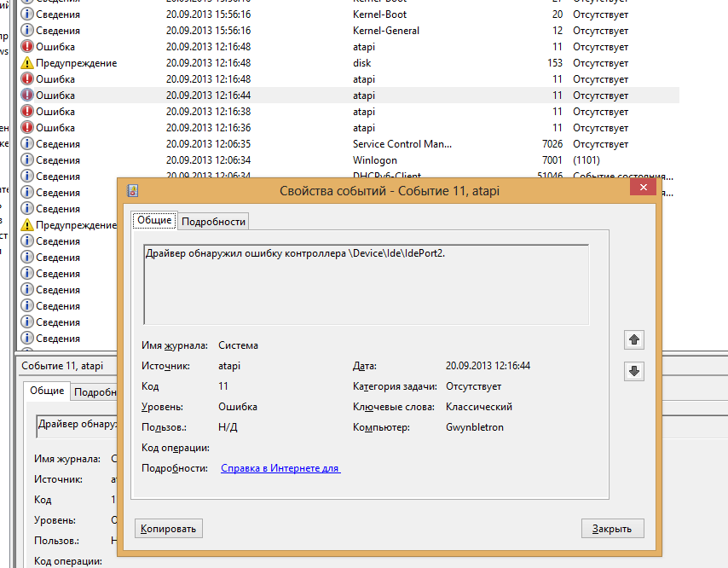728x568 pixels.
Task: Click the Классический keyword value
Action: pos(479,407)
